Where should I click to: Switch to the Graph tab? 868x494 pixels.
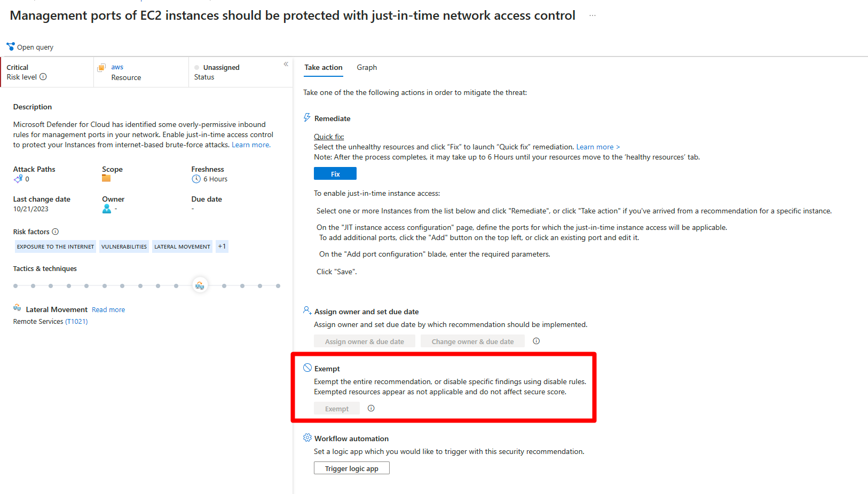point(367,67)
